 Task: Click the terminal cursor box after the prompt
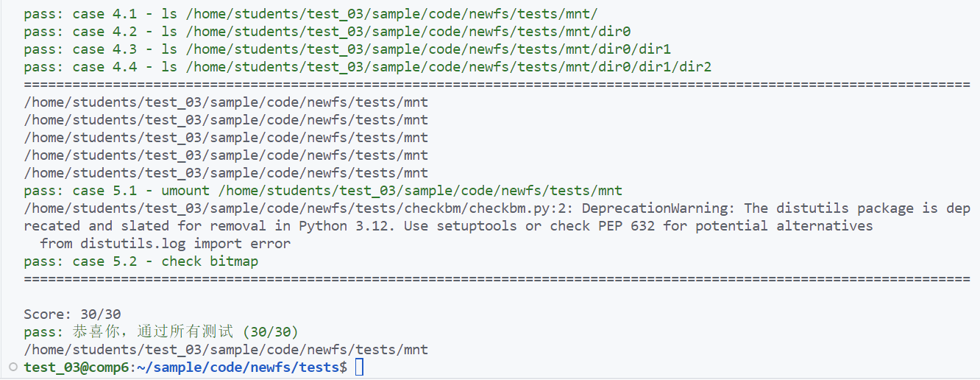[x=359, y=367]
